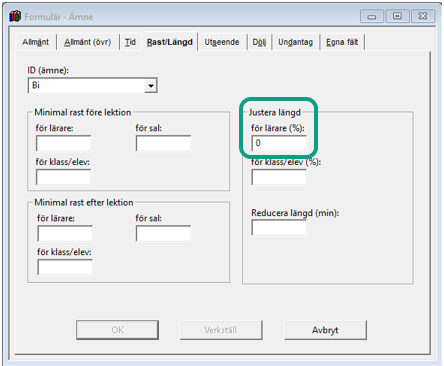Click the books app icon in title bar
Image resolution: width=444 pixels, height=366 pixels.
[x=15, y=16]
